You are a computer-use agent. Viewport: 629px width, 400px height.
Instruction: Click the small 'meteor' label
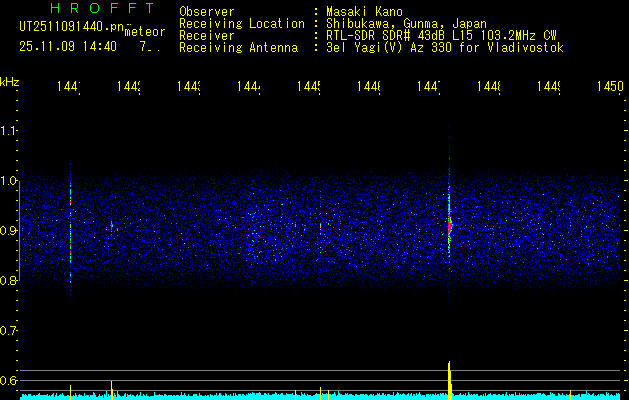144,33
